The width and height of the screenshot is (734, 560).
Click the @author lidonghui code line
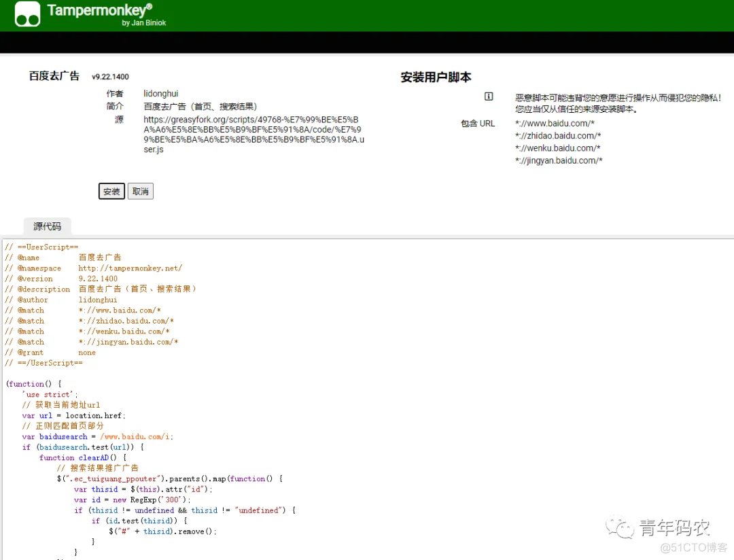61,300
